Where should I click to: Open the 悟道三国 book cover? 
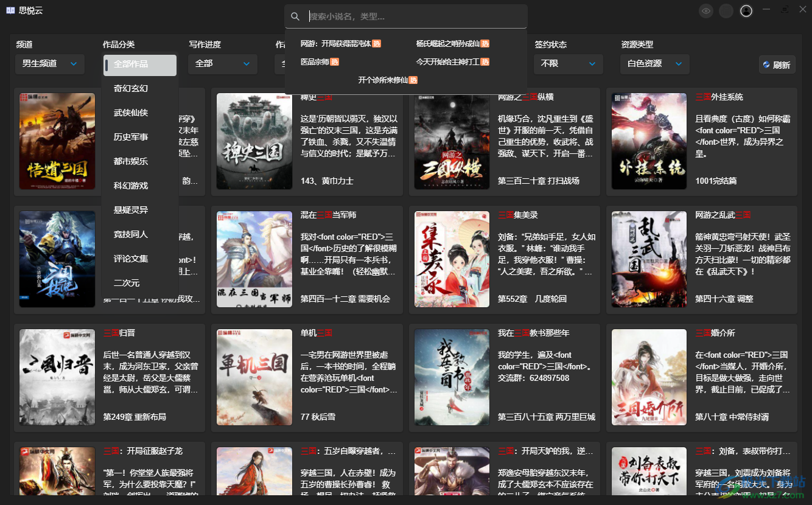click(x=57, y=141)
